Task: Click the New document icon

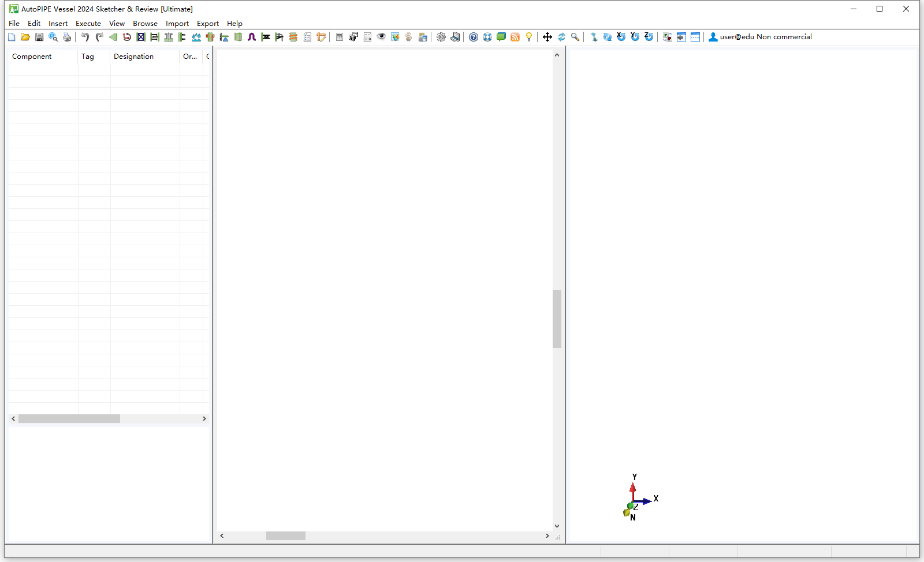Action: 12,37
